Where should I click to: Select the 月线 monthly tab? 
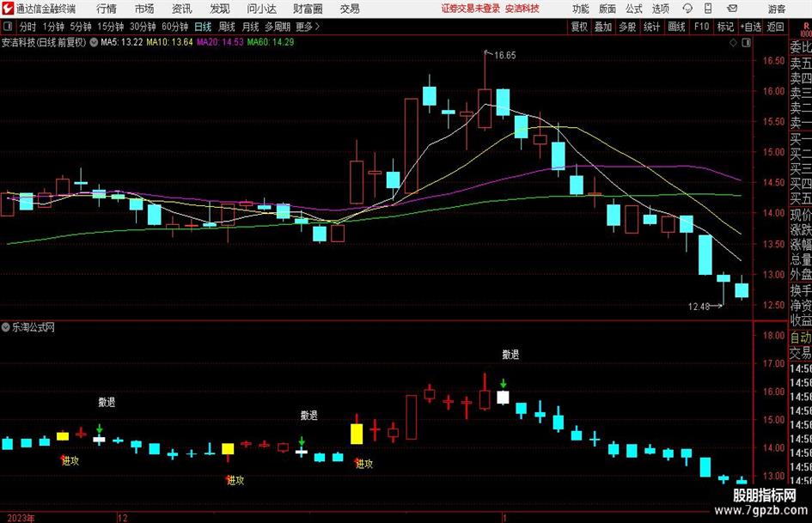(250, 27)
